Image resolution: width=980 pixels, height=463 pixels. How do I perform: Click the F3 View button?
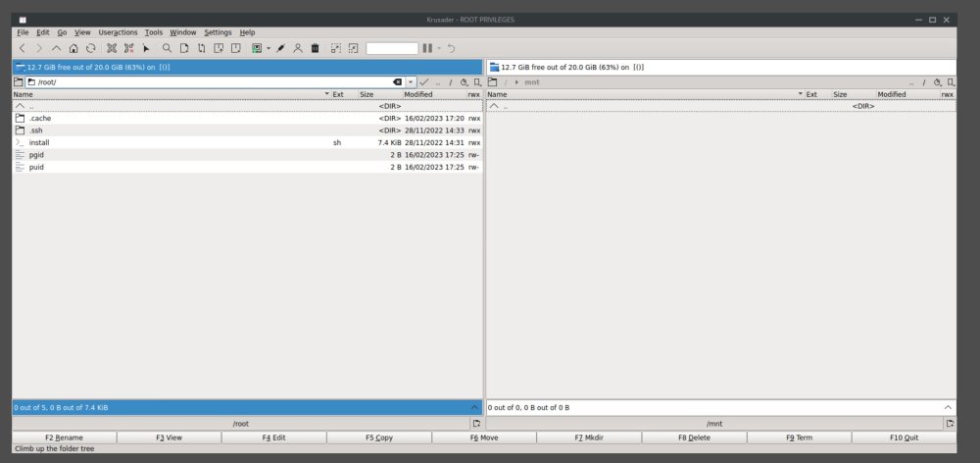pos(170,437)
